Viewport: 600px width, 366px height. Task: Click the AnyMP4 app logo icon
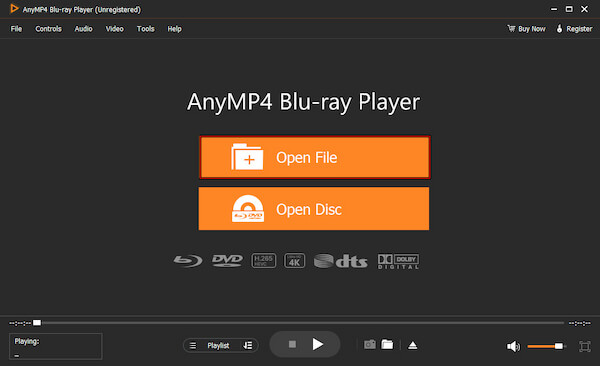click(x=14, y=9)
